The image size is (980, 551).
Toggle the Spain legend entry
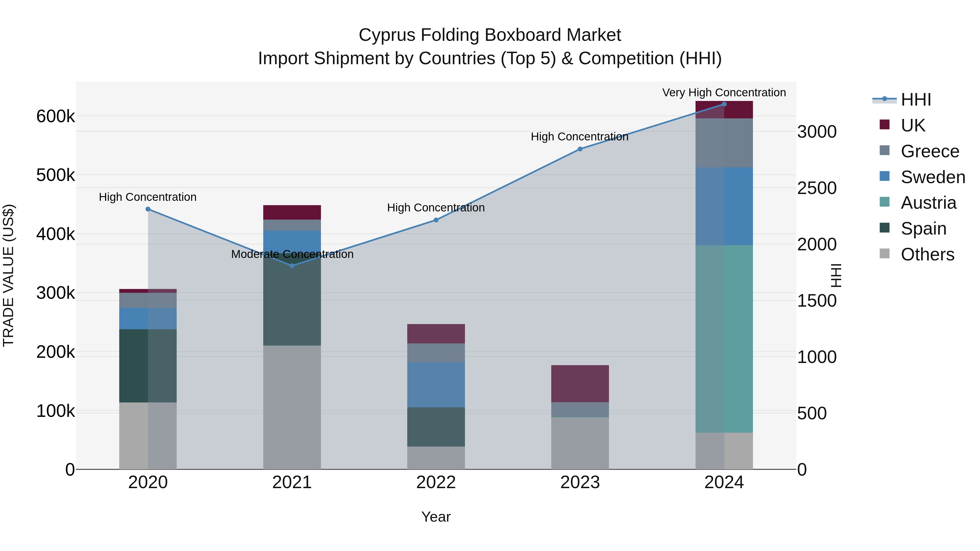[913, 228]
